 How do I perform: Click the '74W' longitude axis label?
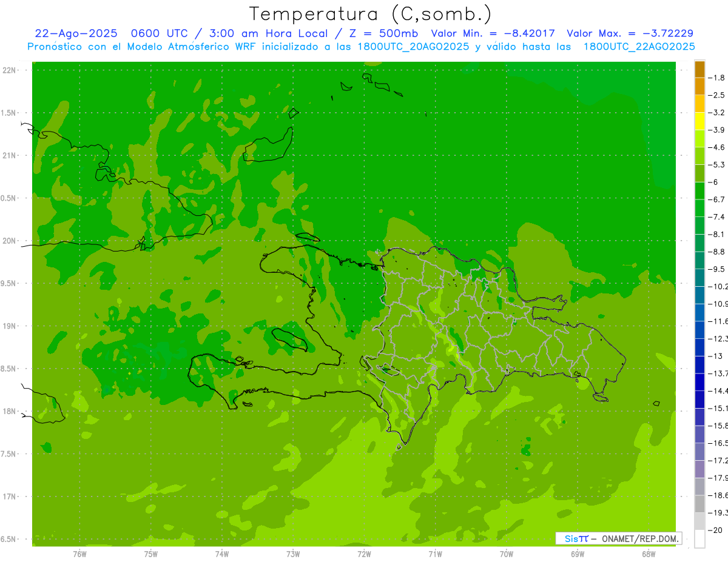pyautogui.click(x=222, y=554)
